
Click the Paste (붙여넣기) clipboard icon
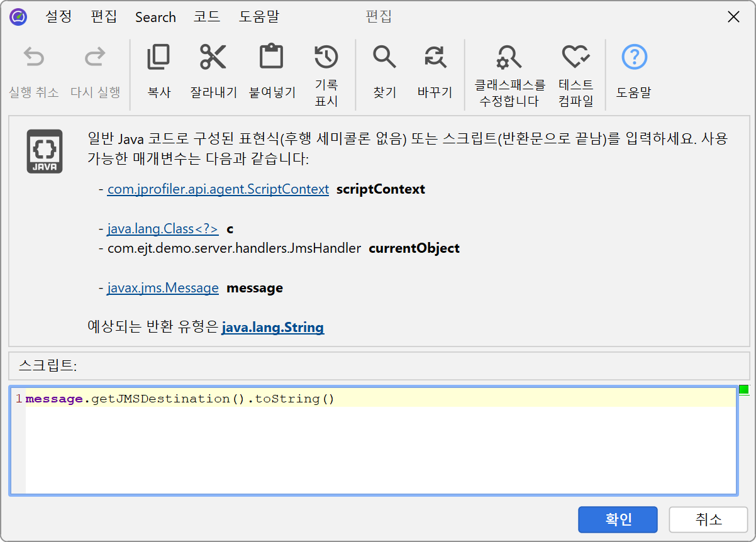[x=272, y=57]
